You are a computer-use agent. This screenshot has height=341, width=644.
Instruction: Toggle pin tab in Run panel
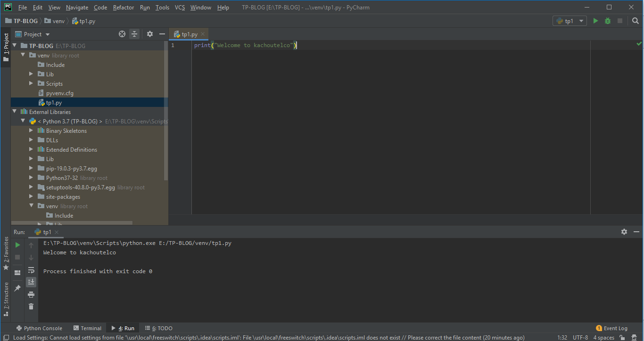coord(17,288)
